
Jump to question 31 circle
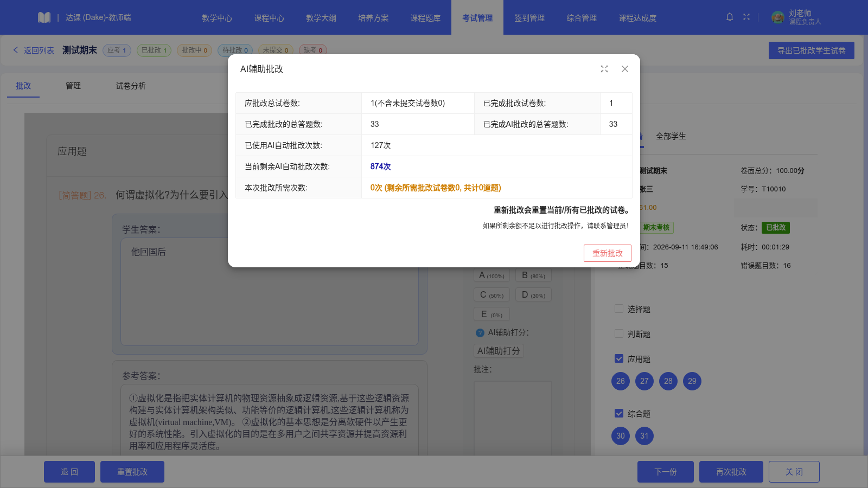644,436
